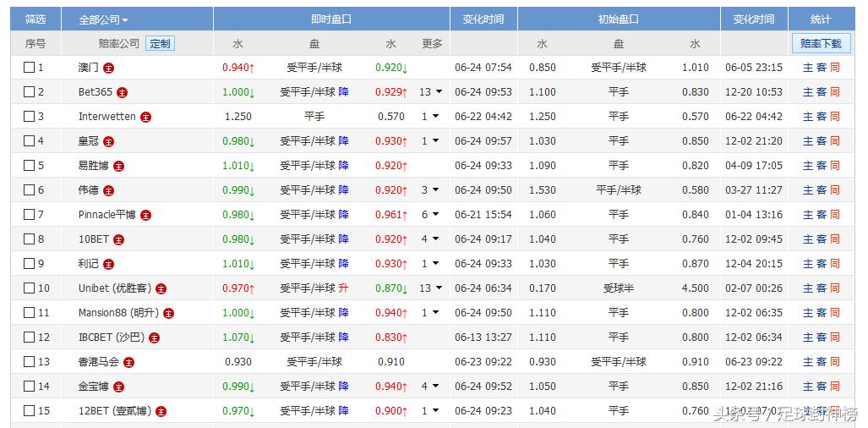Click the red 主 icon beside 12BET (壹贰博)
Image resolution: width=868 pixels, height=428 pixels.
coord(161,411)
